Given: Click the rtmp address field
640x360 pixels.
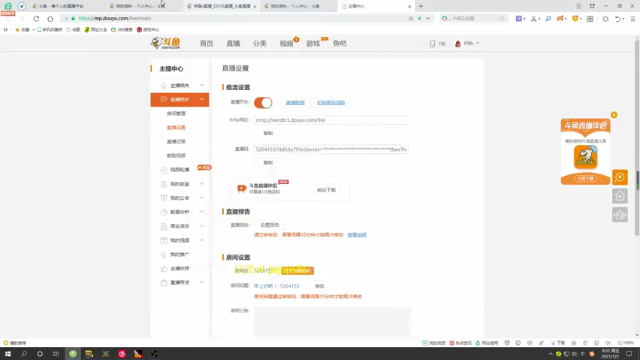Looking at the screenshot, I should 331,120.
